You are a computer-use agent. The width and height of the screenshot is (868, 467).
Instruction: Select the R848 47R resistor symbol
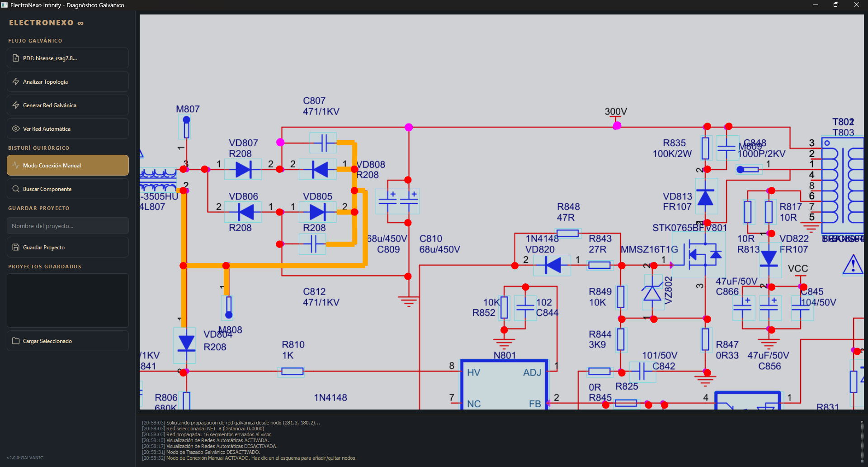567,233
